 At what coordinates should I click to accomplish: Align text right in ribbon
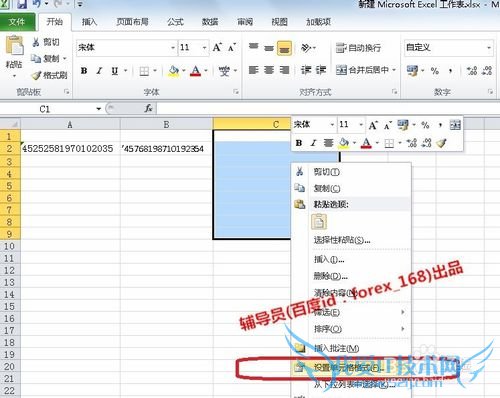coord(284,70)
